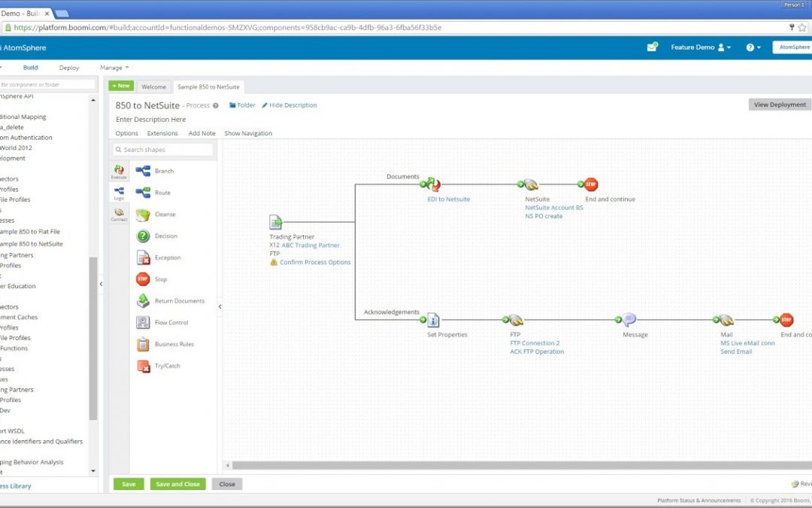Bookmark page with the star icon
Screen dimensions: 812x508
[x=802, y=28]
